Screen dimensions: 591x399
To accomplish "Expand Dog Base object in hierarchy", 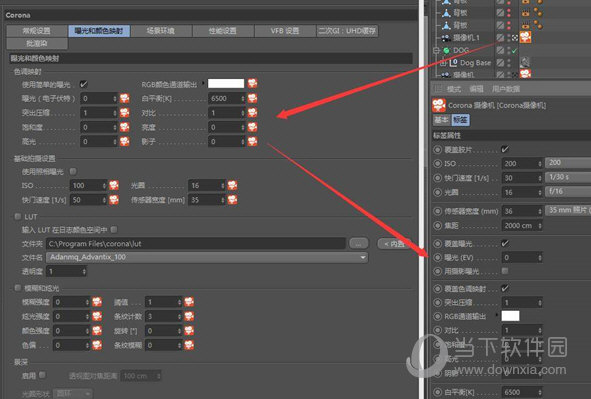I will coord(443,63).
